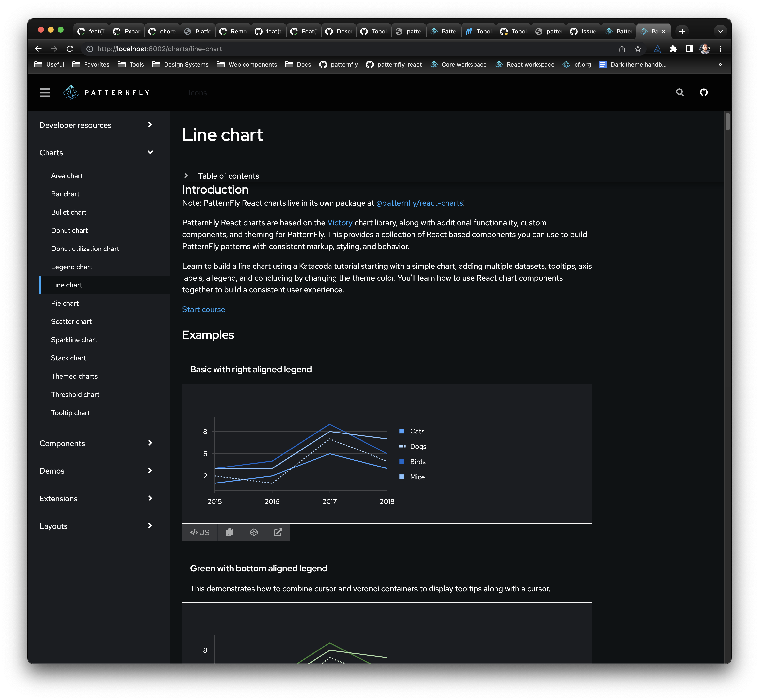Click the Start course link
This screenshot has height=700, width=759.
pos(203,309)
